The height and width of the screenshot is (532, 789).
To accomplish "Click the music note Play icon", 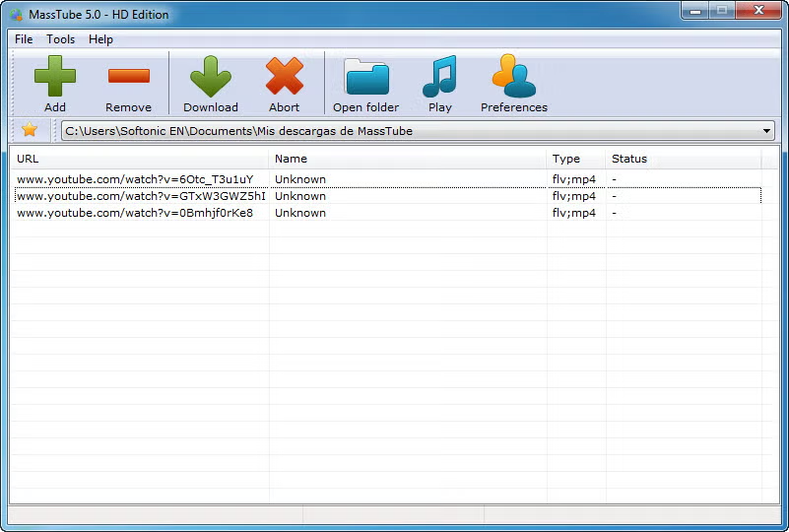I will click(x=439, y=76).
